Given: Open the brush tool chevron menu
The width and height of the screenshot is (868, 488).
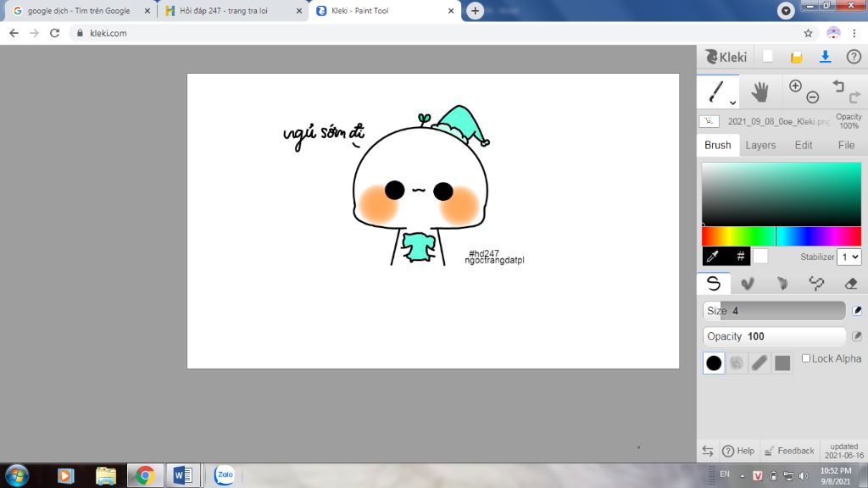Looking at the screenshot, I should [x=732, y=103].
